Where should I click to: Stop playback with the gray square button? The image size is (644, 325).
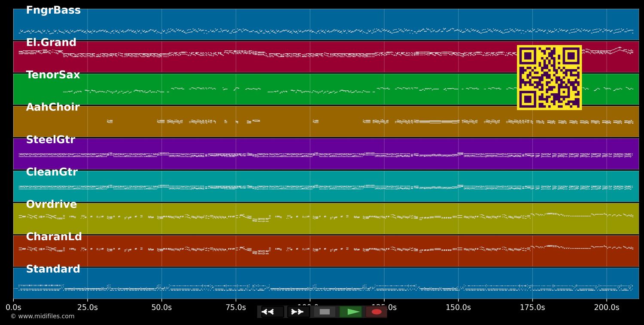click(x=325, y=312)
